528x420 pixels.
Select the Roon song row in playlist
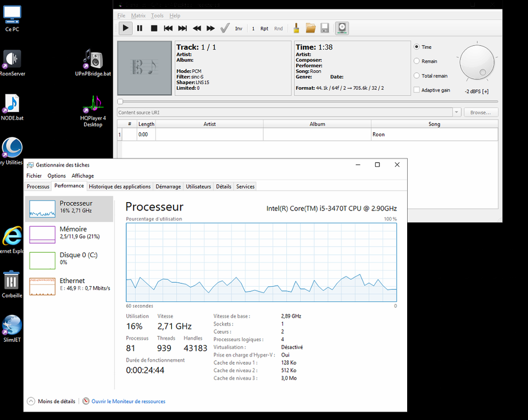307,134
